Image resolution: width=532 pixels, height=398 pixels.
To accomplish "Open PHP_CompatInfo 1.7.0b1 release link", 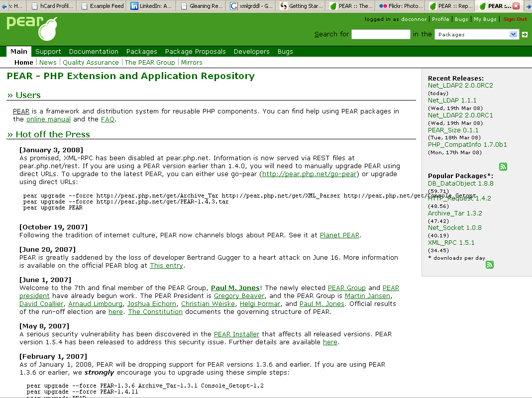I will pyautogui.click(x=467, y=145).
